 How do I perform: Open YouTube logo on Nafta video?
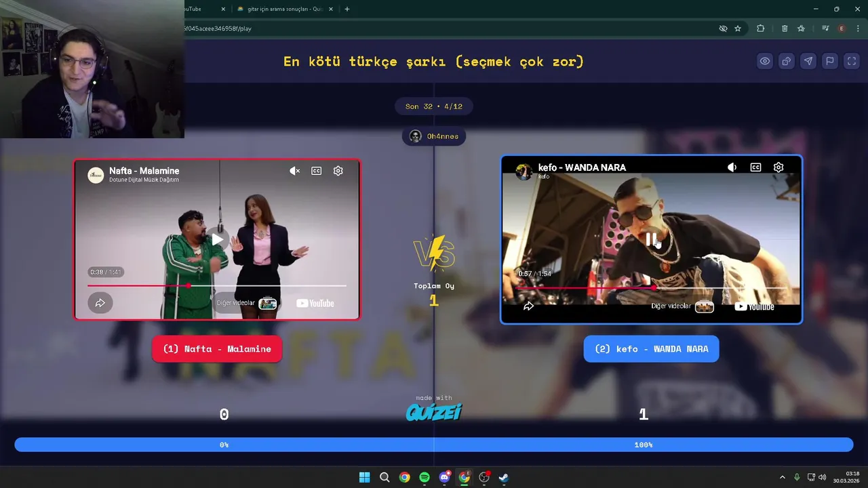[x=315, y=303]
